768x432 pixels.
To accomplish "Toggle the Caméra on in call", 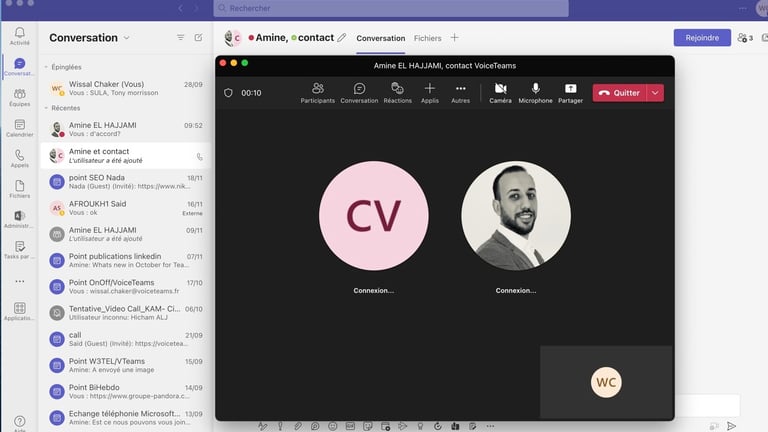I will (x=500, y=93).
